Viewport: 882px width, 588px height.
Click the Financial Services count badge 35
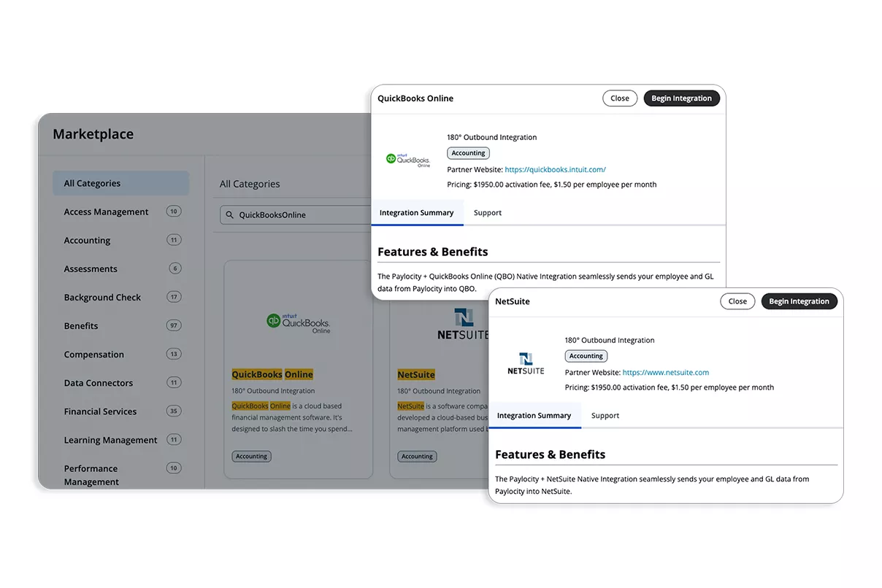pyautogui.click(x=173, y=411)
